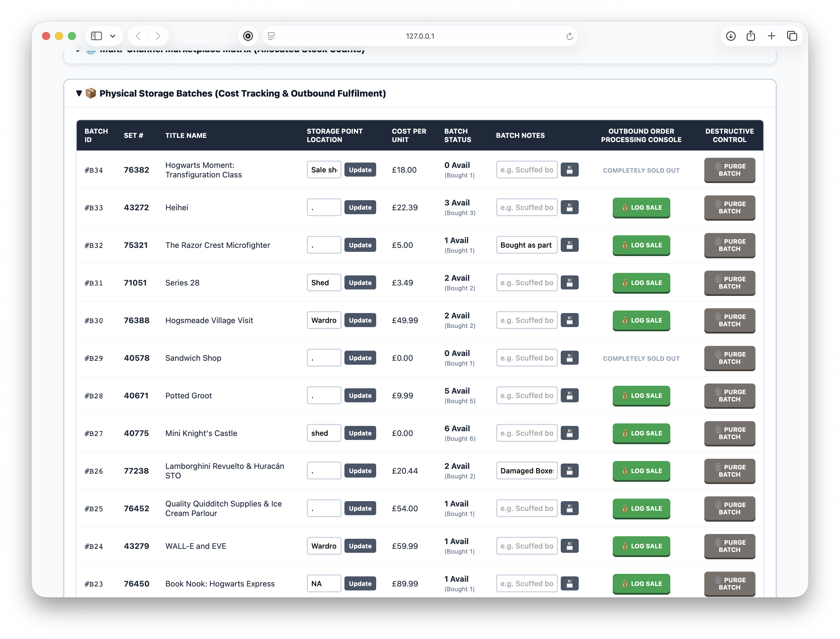
Task: Open Safari sidebar toggle icon
Action: pyautogui.click(x=97, y=36)
